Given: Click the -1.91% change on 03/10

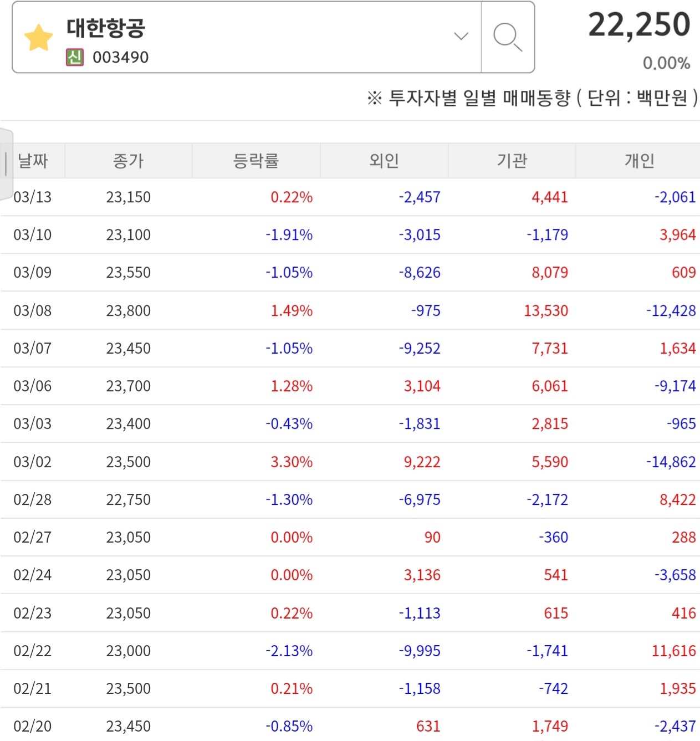Looking at the screenshot, I should click(289, 235).
